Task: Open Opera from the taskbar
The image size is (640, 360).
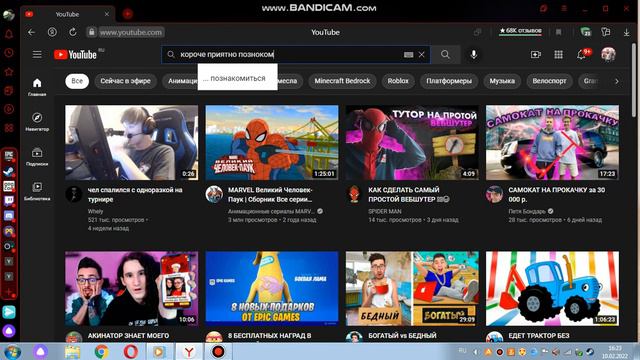Action: [130, 351]
